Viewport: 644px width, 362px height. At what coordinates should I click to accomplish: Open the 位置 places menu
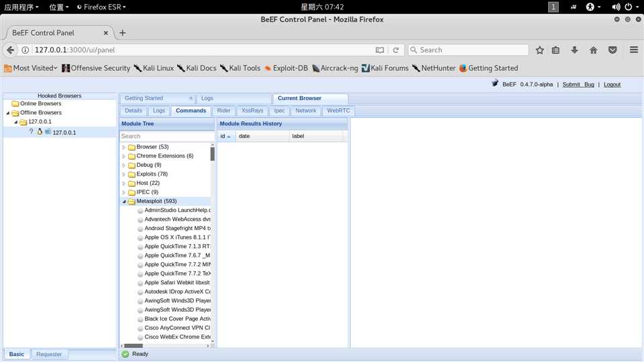59,7
